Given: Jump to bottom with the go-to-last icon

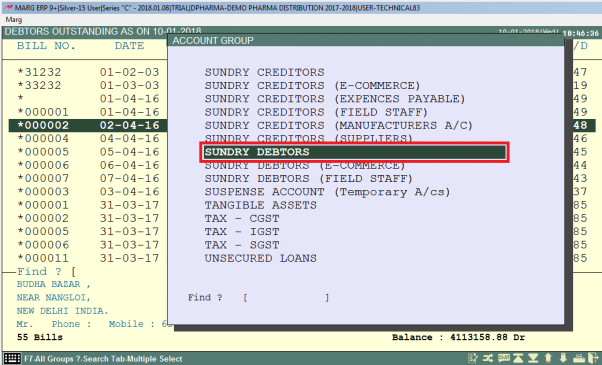Looking at the screenshot, I should [x=533, y=358].
